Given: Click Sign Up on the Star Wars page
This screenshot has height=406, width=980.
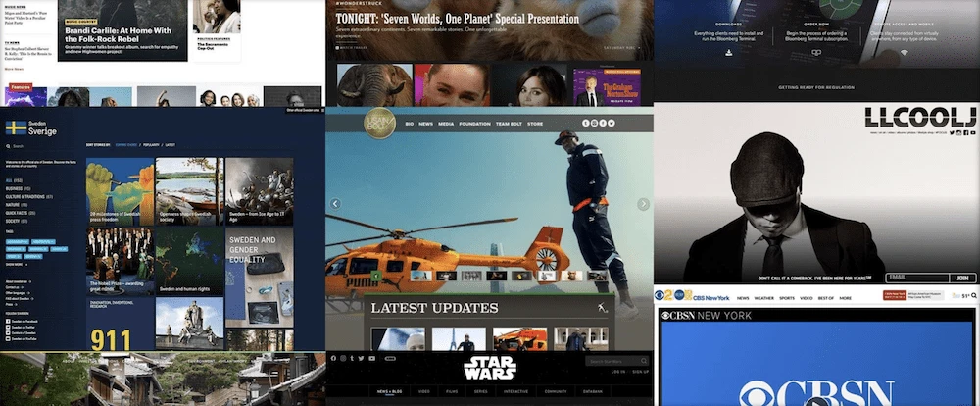Looking at the screenshot, I should (x=641, y=372).
